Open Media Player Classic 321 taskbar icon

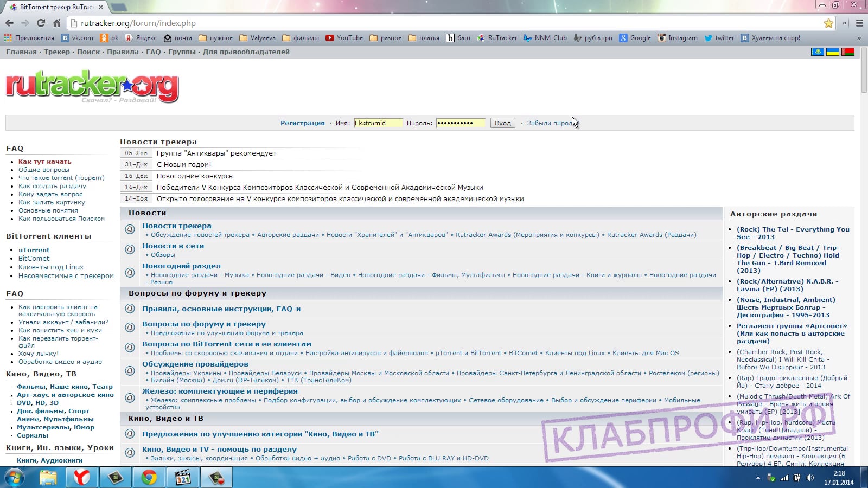point(183,478)
